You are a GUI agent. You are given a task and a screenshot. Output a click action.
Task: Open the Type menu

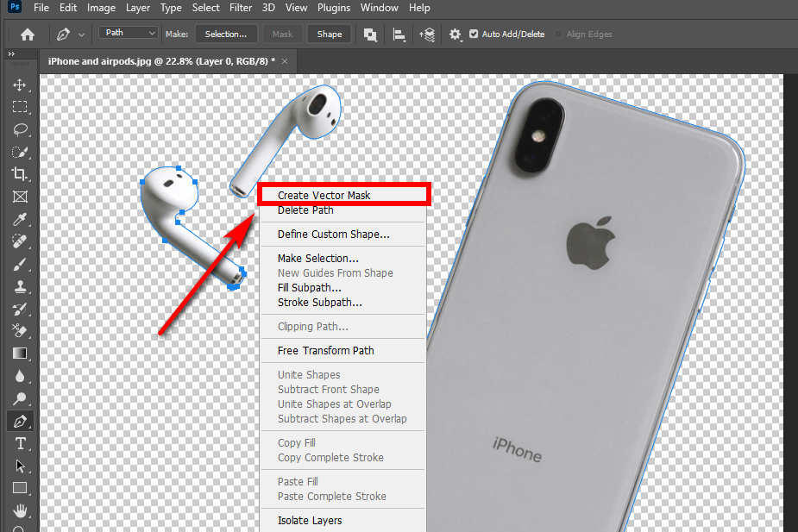tap(171, 8)
